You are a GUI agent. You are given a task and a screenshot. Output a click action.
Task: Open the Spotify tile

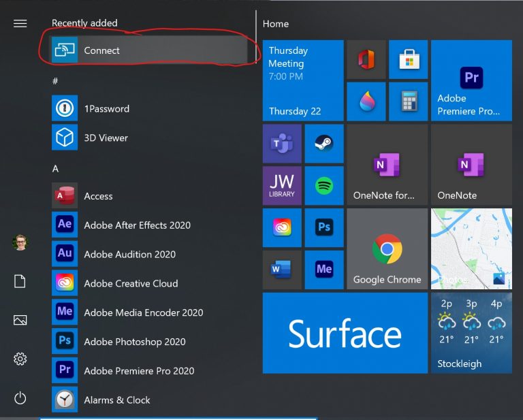pos(324,186)
